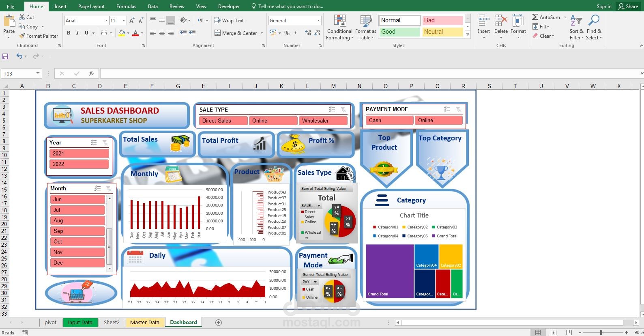Click the AutoSum sigma icon
The image size is (644, 336).
[x=535, y=17]
